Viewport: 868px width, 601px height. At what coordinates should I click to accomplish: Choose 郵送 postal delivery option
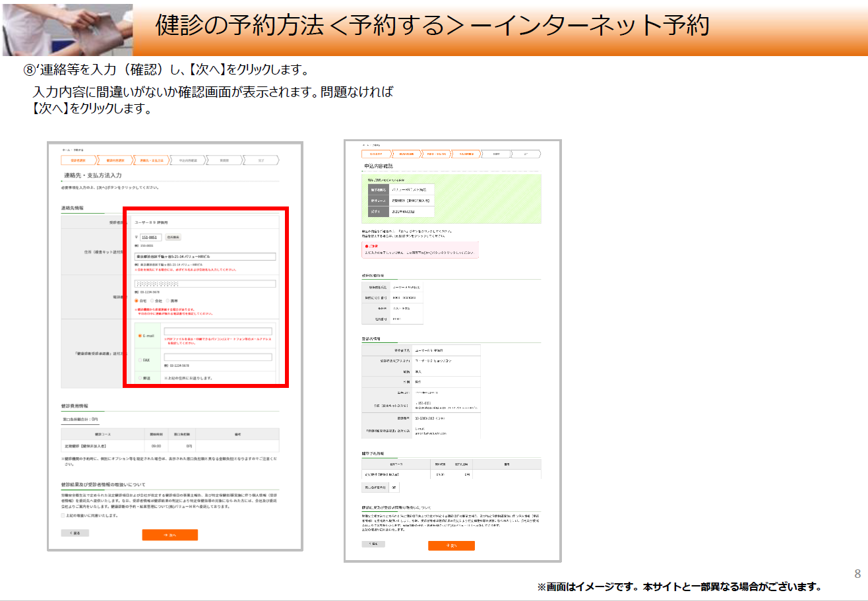pyautogui.click(x=140, y=378)
